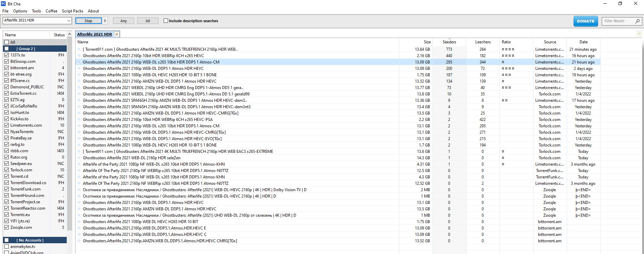The height and width of the screenshot is (254, 644).
Task: Enable Include description searches
Action: coord(166,21)
